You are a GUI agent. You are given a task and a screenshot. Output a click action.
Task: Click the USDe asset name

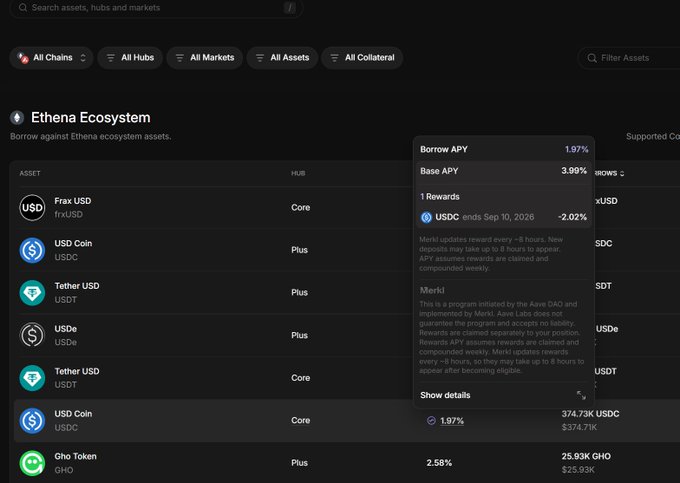click(65, 329)
